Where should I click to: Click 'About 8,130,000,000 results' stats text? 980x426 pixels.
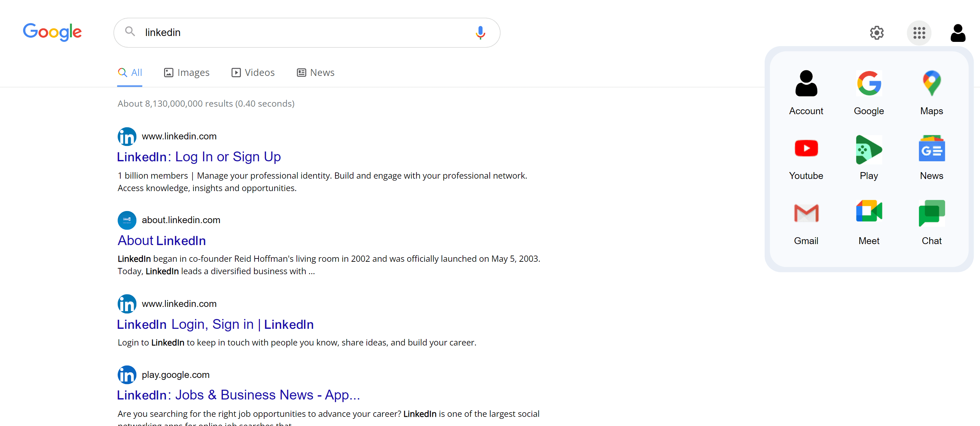pos(206,103)
